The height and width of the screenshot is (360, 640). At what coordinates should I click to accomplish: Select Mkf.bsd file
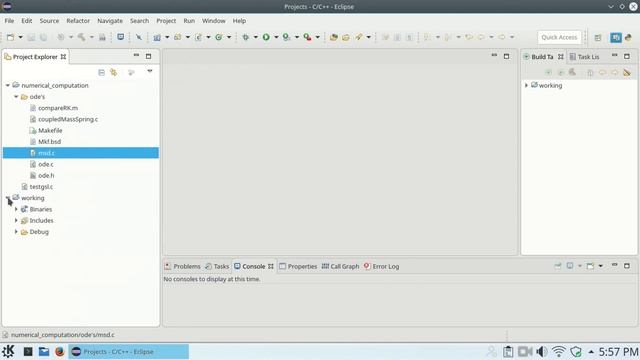coord(49,142)
